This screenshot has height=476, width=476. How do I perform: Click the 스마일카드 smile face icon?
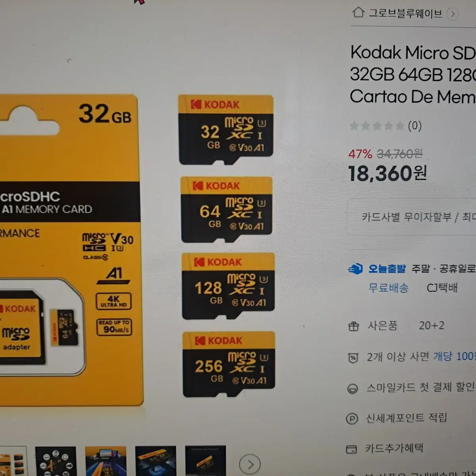tap(352, 388)
